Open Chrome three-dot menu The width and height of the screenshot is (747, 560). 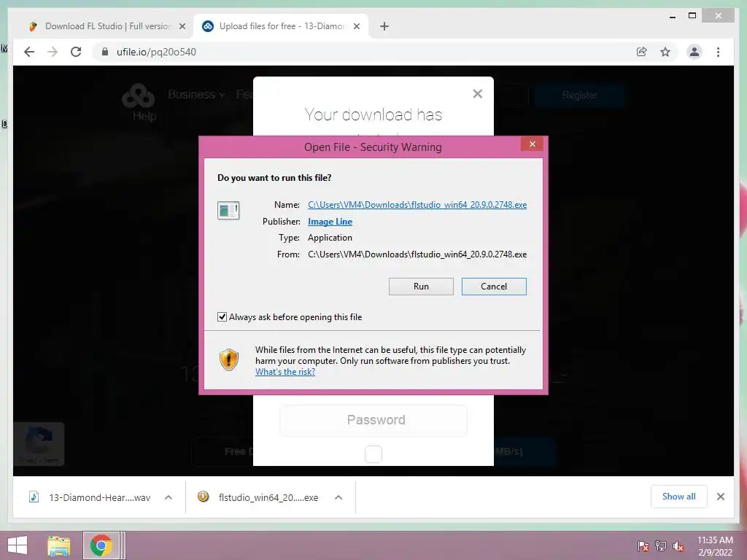(x=718, y=52)
